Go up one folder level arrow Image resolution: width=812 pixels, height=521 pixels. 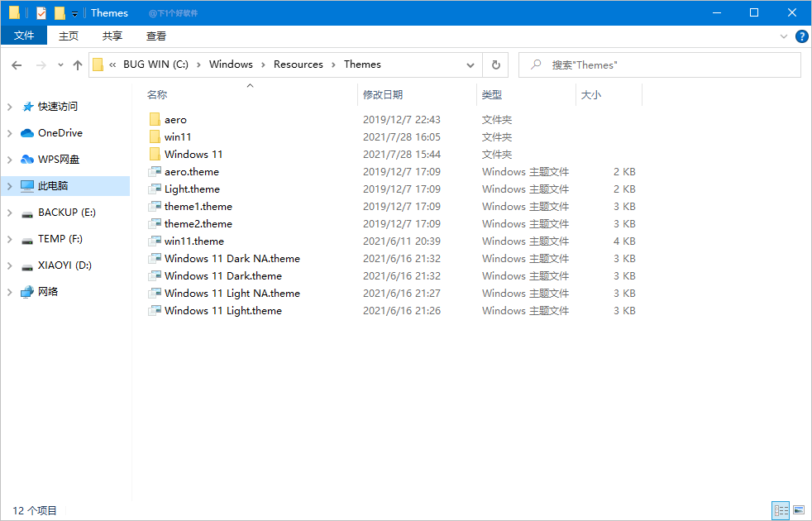click(x=78, y=65)
